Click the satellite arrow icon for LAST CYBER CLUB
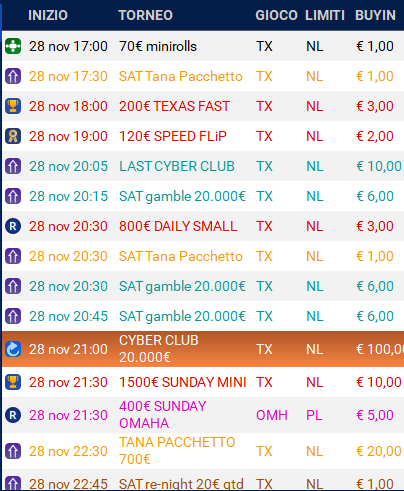404x491 pixels. pos(13,166)
